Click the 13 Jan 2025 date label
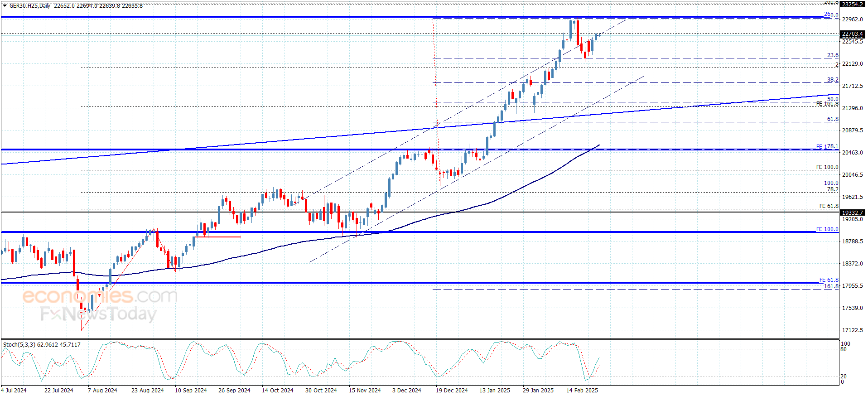Image resolution: width=868 pixels, height=396 pixels. pos(495,391)
